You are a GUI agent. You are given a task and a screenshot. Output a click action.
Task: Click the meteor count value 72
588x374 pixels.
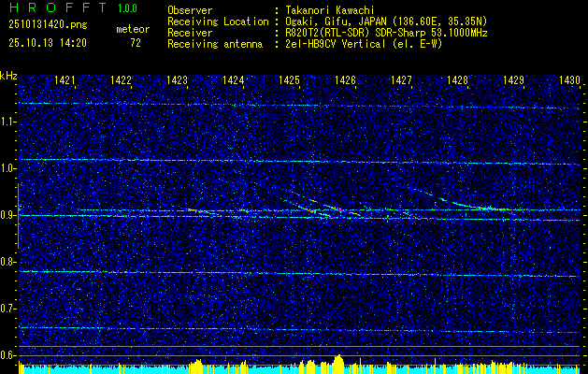136,43
